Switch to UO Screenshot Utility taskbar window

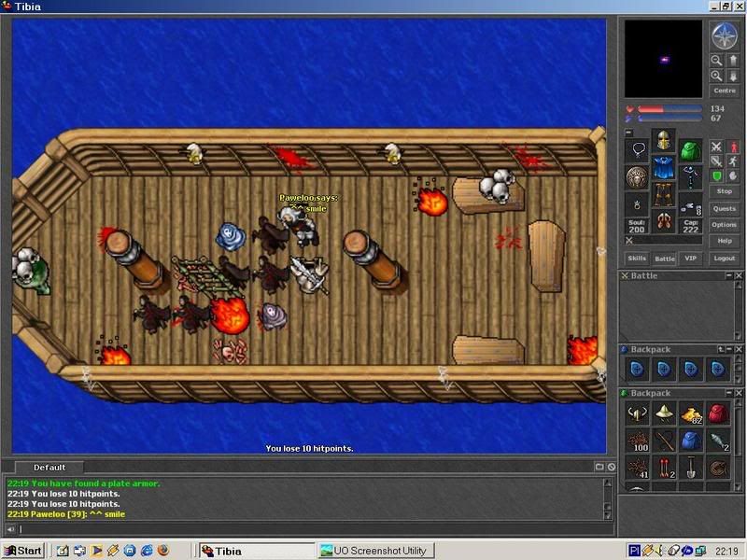pos(376,551)
